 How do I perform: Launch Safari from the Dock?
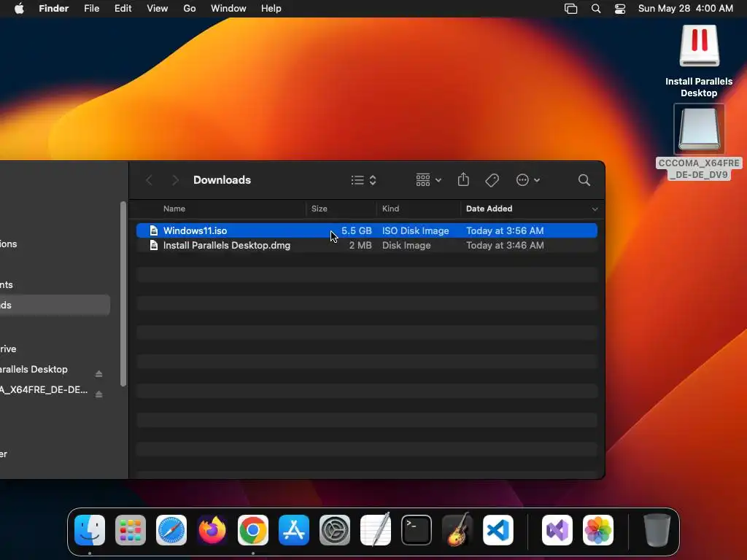[171, 530]
